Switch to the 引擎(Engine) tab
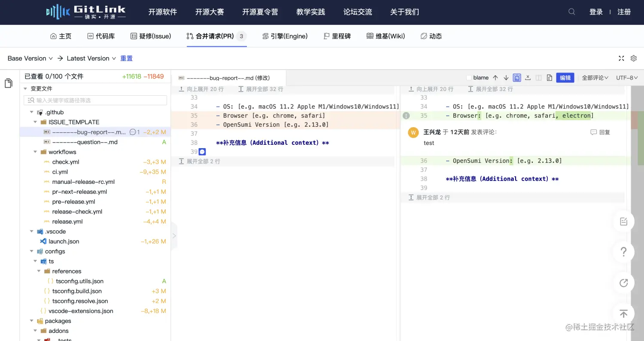 coord(285,36)
